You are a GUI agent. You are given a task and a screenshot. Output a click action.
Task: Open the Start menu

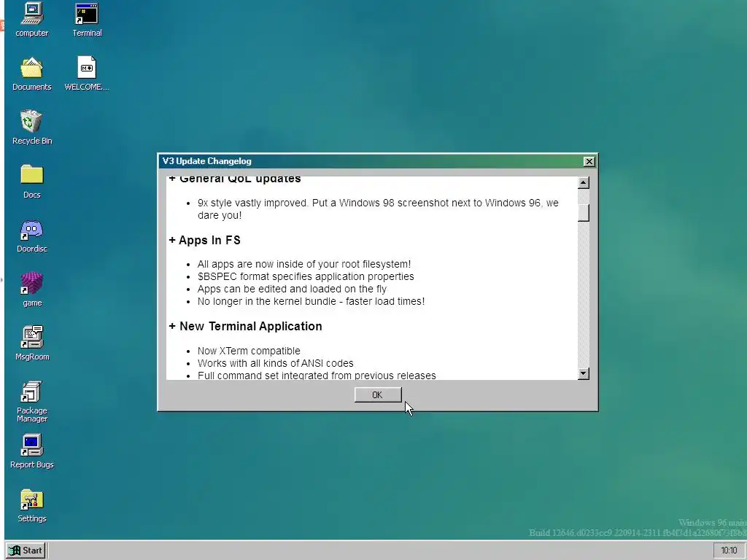(x=26, y=551)
